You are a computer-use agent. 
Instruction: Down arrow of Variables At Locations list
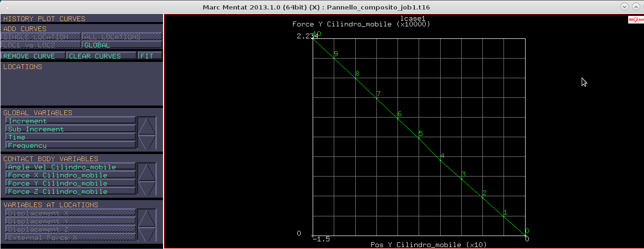coord(147,234)
